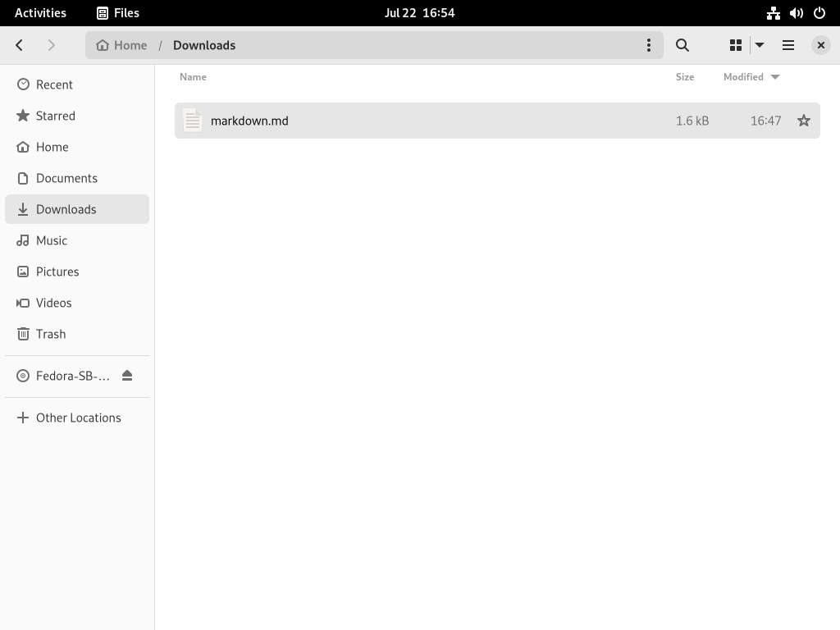
Task: Click the markdown.md file icon
Action: point(193,121)
